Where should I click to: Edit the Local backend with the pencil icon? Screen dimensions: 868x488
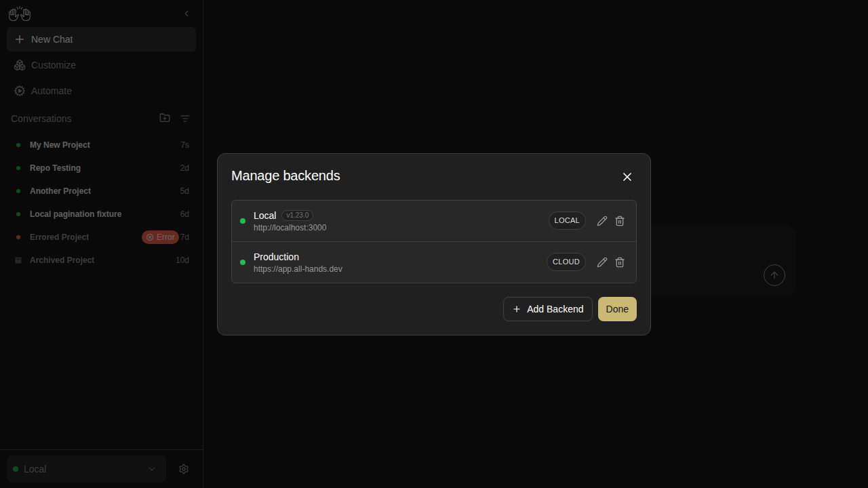coord(602,221)
